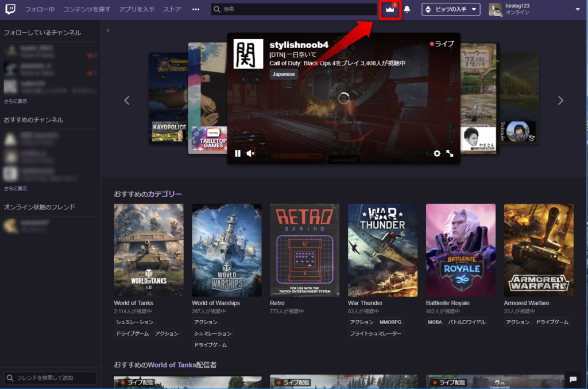Open the notifications bell
This screenshot has width=588, height=389.
(x=407, y=9)
